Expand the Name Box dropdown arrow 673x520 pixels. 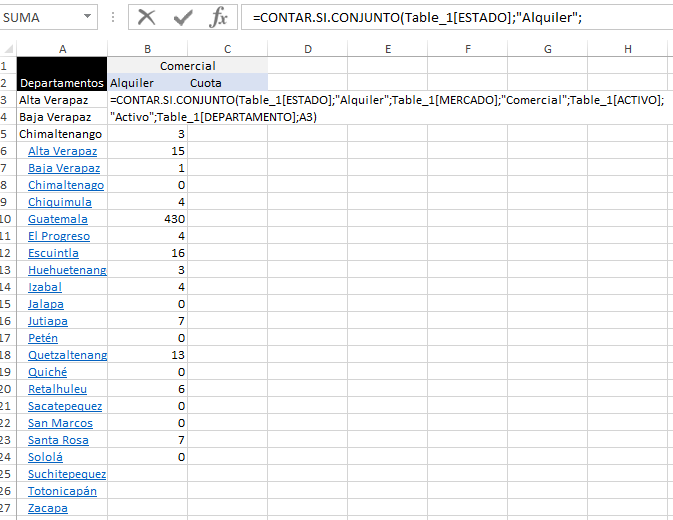pos(88,17)
